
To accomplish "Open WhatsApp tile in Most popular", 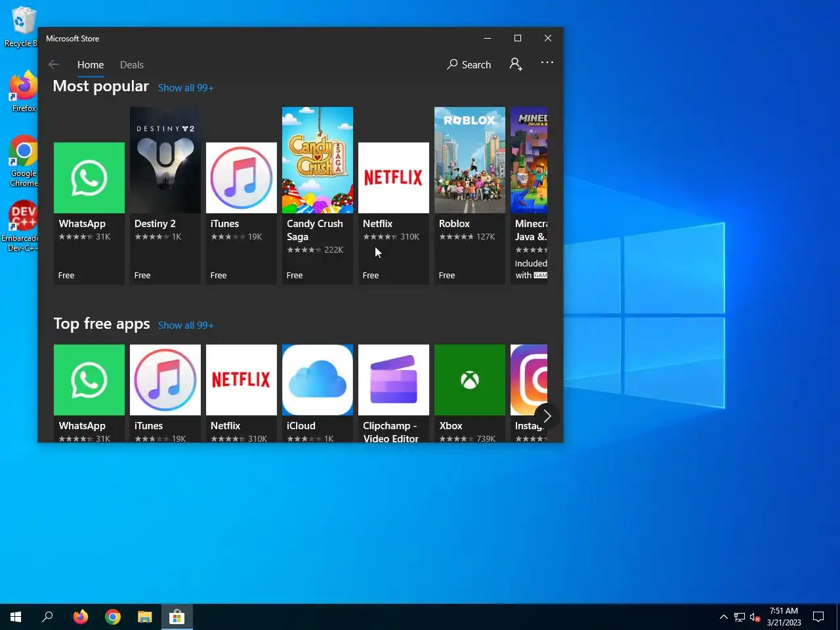I will (x=89, y=196).
